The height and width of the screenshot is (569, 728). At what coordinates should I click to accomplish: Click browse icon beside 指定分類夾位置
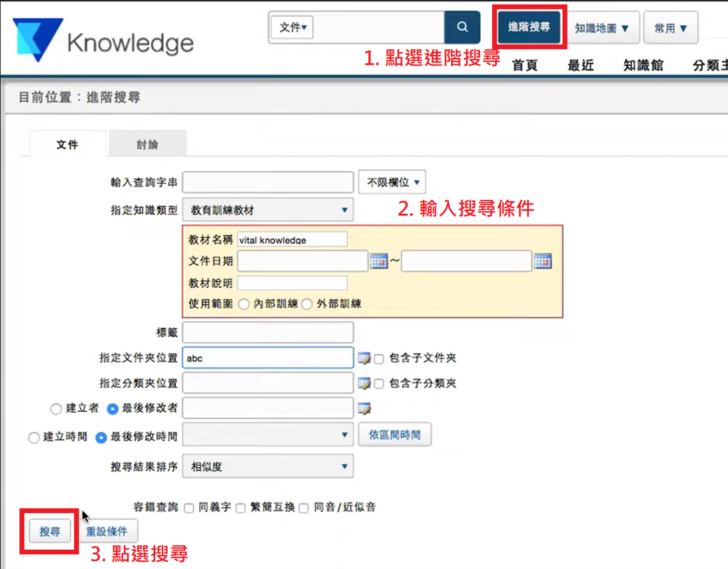coord(364,384)
